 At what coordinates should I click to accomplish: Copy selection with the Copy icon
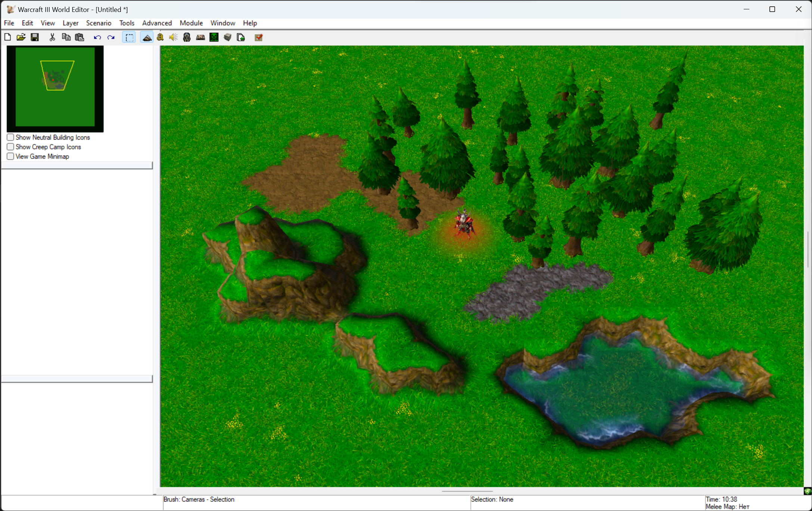[x=66, y=37]
